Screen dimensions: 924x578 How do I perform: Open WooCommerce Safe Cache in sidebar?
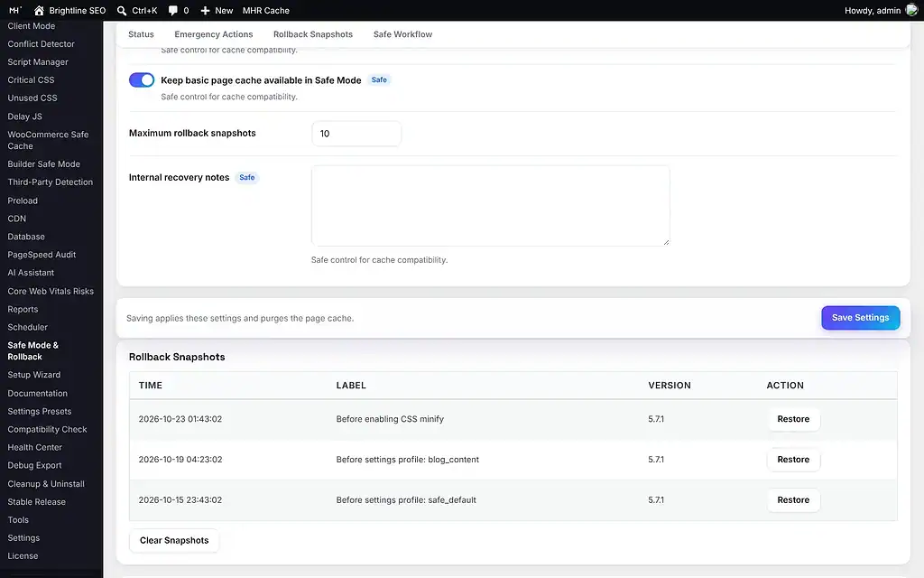(49, 140)
